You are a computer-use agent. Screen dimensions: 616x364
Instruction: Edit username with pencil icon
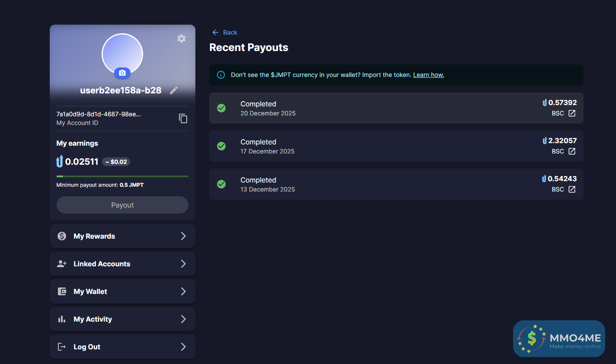tap(174, 90)
